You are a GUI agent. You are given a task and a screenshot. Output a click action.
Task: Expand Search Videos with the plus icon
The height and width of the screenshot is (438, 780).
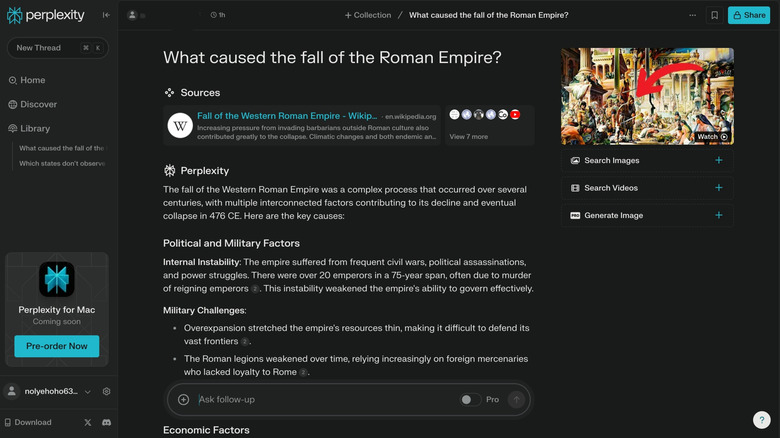click(719, 188)
